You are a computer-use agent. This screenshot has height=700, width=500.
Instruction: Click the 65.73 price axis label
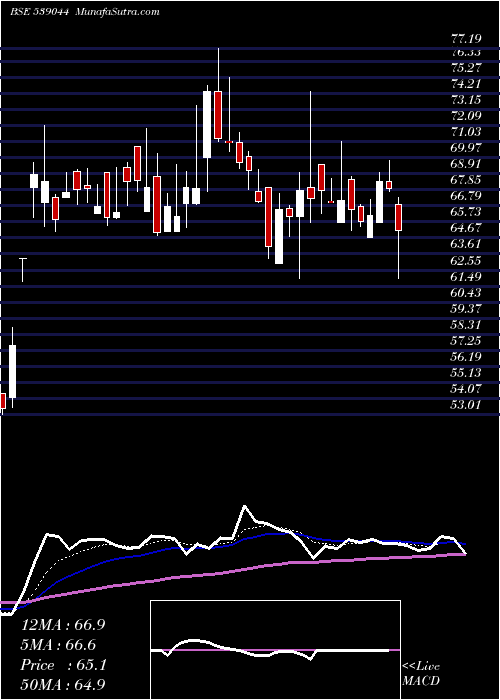(466, 212)
